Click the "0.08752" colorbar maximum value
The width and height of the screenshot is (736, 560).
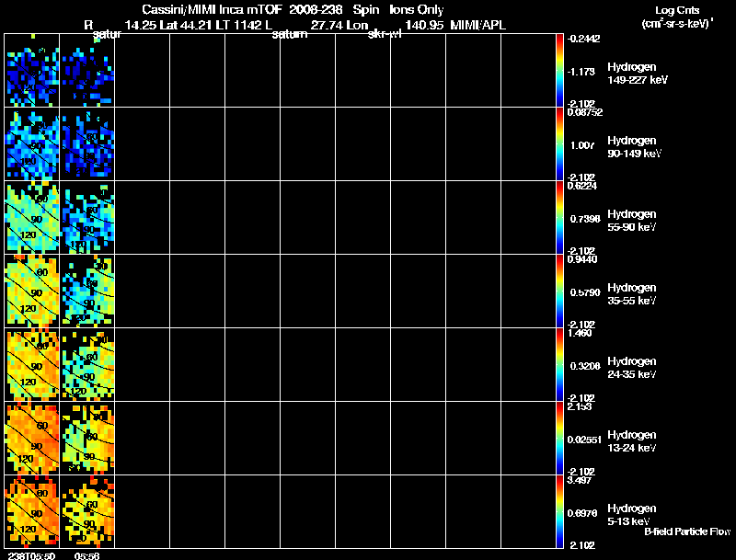point(585,112)
